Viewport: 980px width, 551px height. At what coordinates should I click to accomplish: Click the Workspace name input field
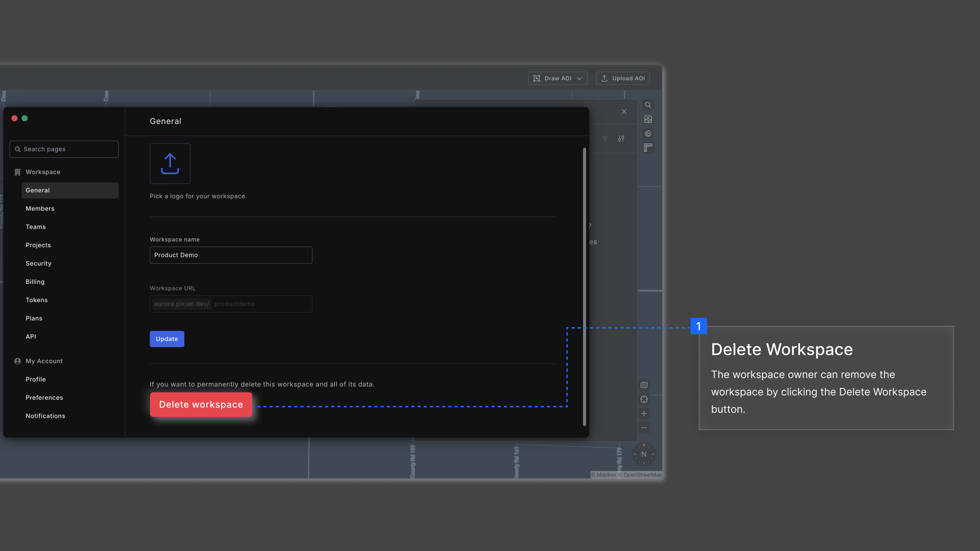point(230,255)
